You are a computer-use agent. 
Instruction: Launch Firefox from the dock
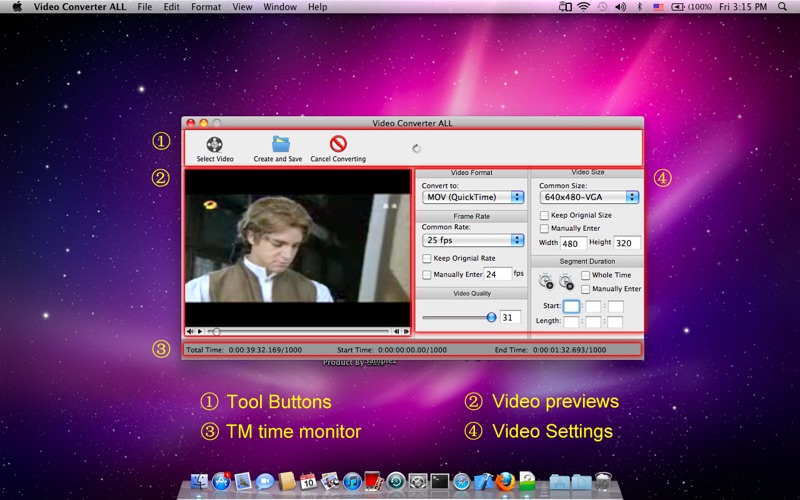pyautogui.click(x=505, y=481)
